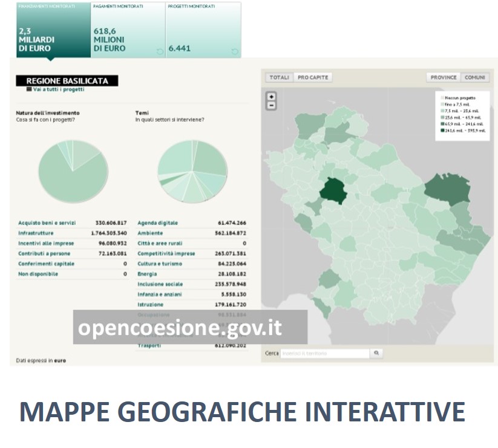Click refresh icon on Progetti Monitorati tile
Image resolution: width=498 pixels, height=448 pixels.
[x=235, y=51]
